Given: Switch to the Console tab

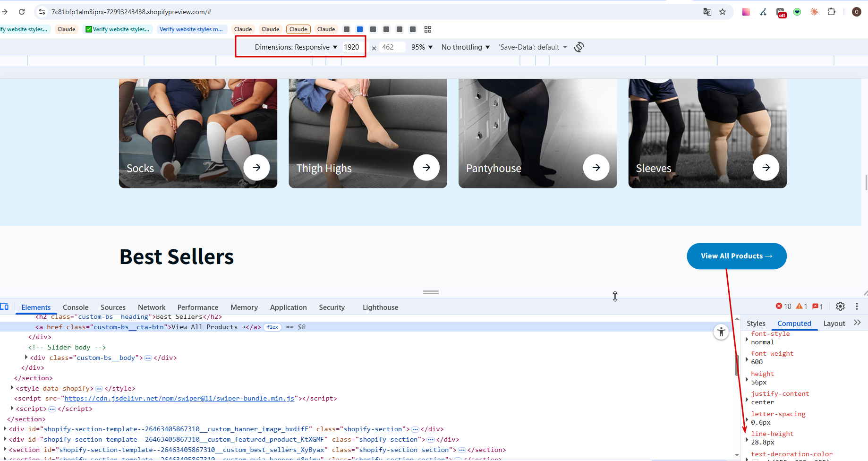Looking at the screenshot, I should point(76,307).
